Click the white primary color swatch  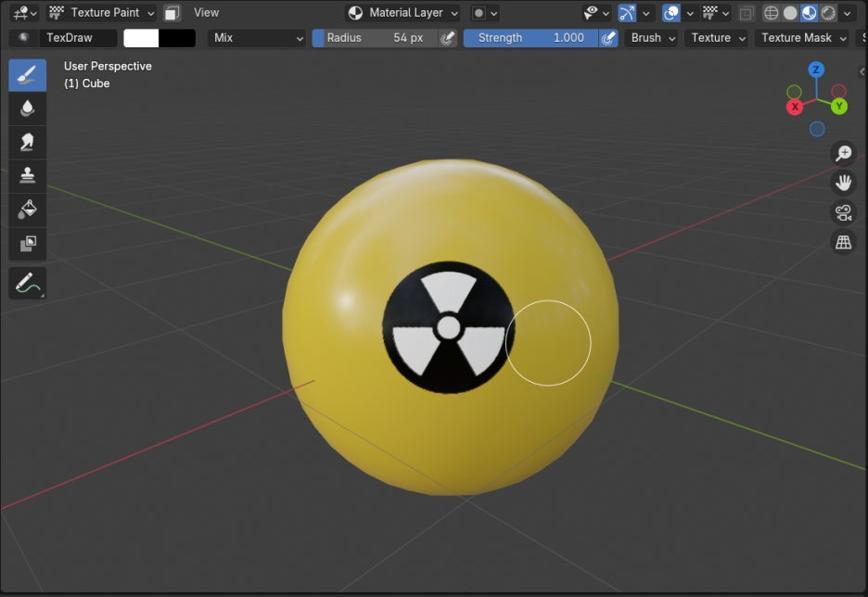[141, 38]
